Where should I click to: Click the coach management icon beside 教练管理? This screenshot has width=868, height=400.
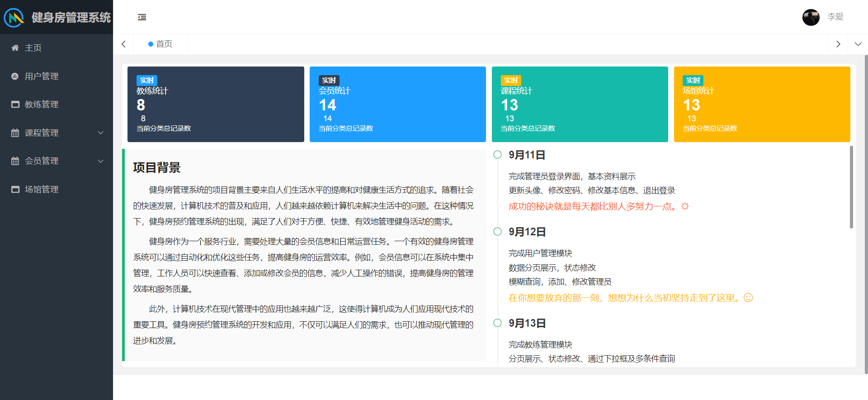[15, 105]
